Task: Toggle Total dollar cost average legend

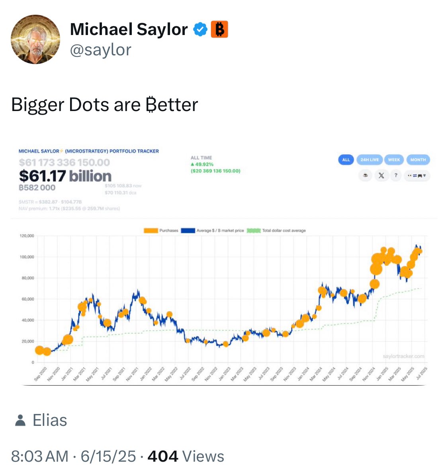Action: [276, 231]
